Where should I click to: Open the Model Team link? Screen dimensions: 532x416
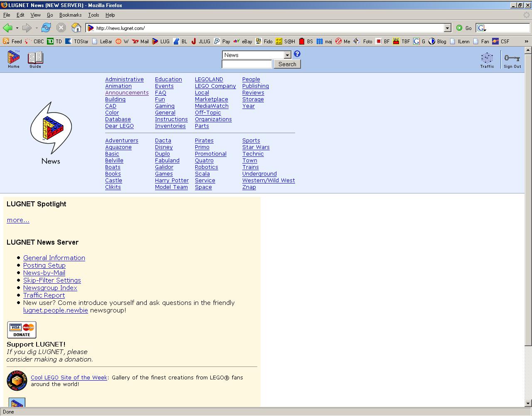tap(171, 187)
